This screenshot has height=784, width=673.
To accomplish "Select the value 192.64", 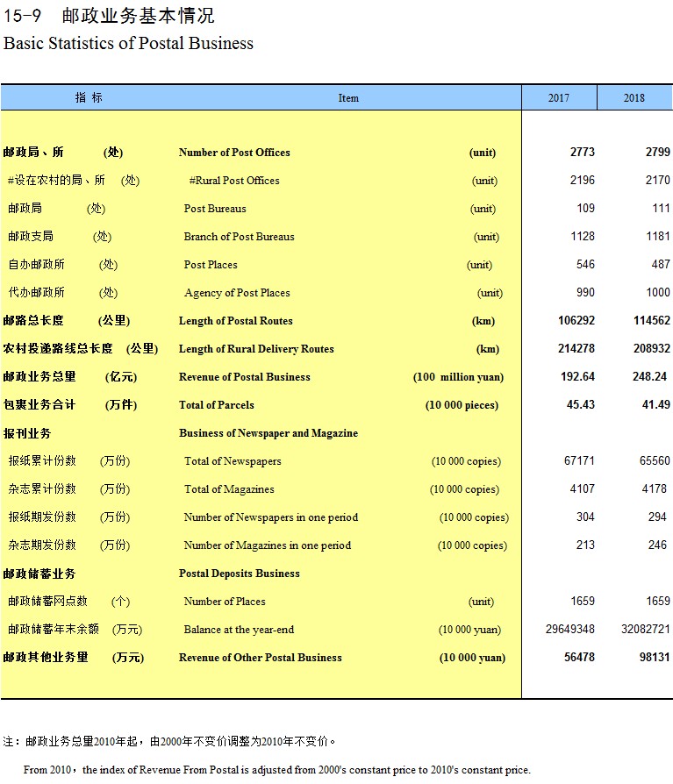I will pyautogui.click(x=578, y=376).
